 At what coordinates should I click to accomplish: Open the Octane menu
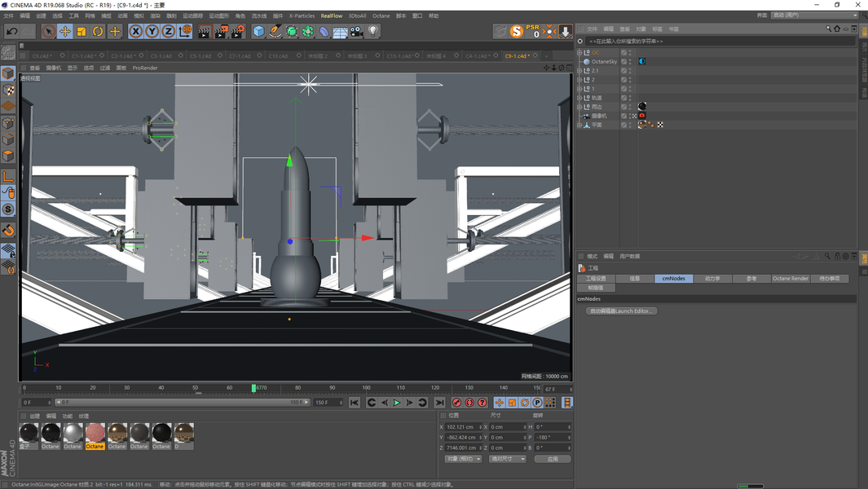[381, 16]
